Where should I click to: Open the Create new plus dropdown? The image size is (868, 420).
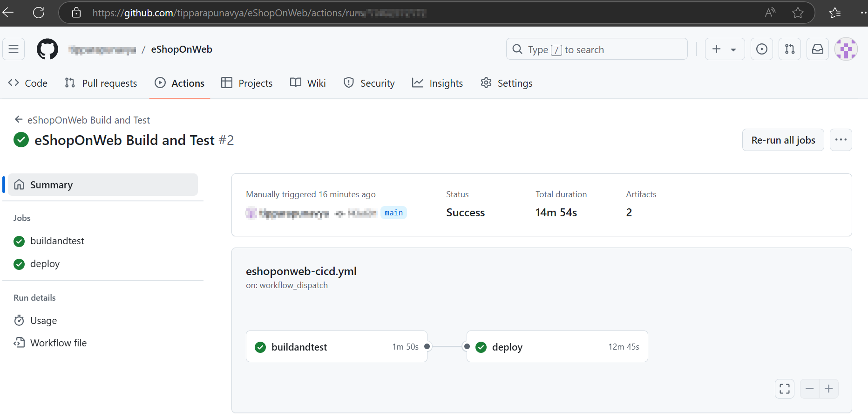pyautogui.click(x=725, y=49)
